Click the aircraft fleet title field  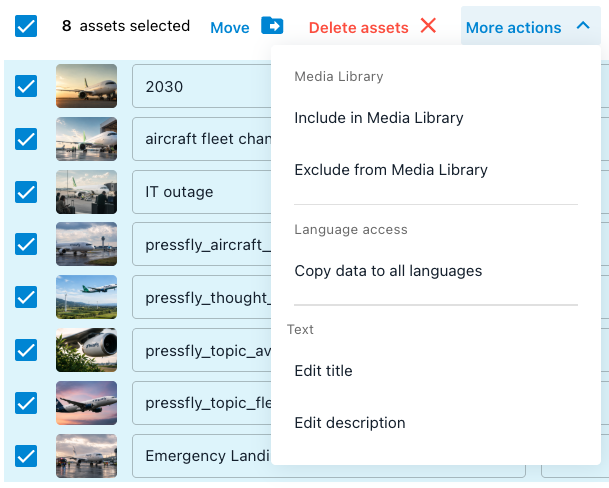pyautogui.click(x=202, y=139)
